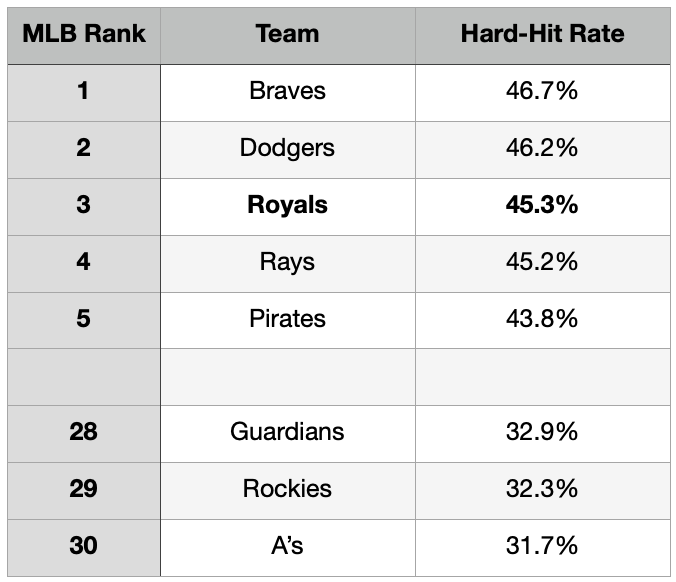Click the MLB Rank column header
The height and width of the screenshot is (582, 676).
(84, 34)
